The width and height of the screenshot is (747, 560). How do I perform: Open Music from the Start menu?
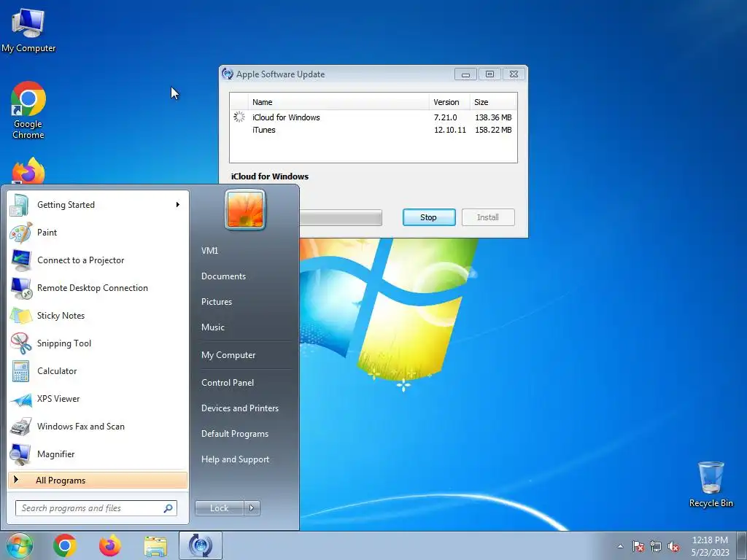coord(213,327)
